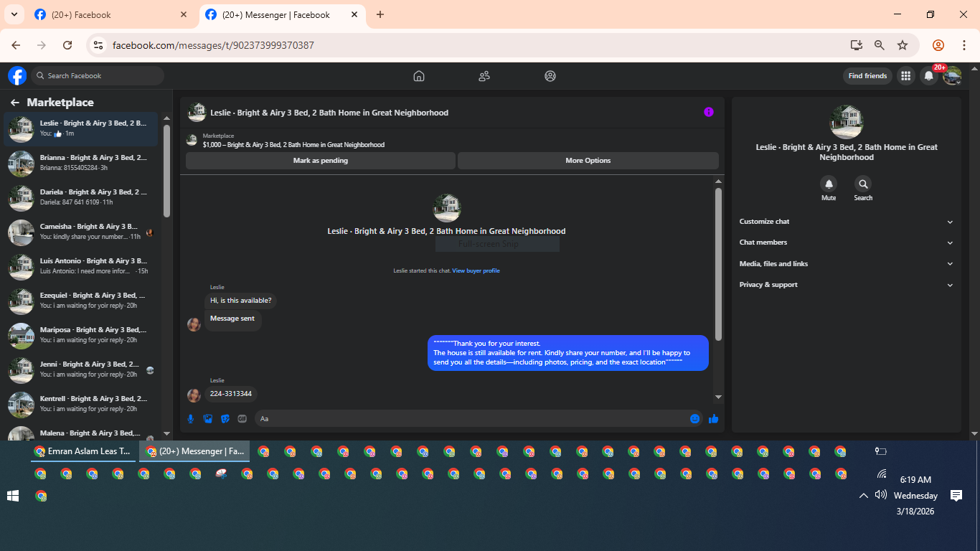The width and height of the screenshot is (980, 551).
Task: Open the Groups icon in top bar
Action: point(550,76)
